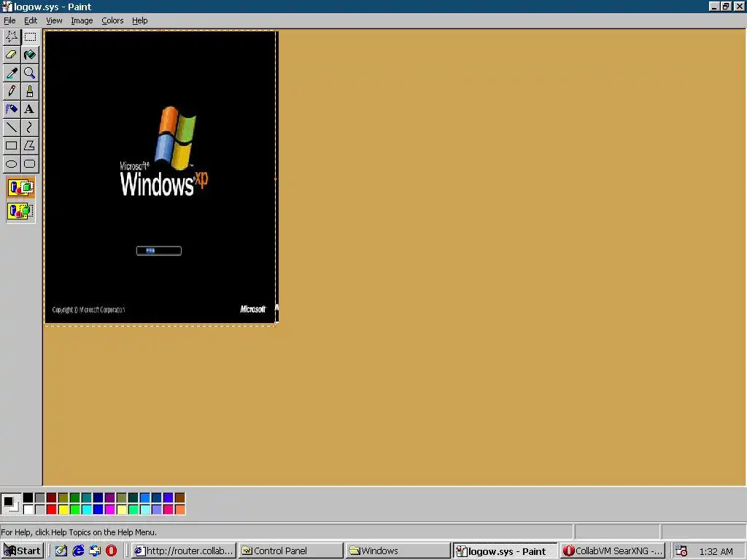Pick the cyan palette swatch
747x560 pixels.
click(87, 510)
